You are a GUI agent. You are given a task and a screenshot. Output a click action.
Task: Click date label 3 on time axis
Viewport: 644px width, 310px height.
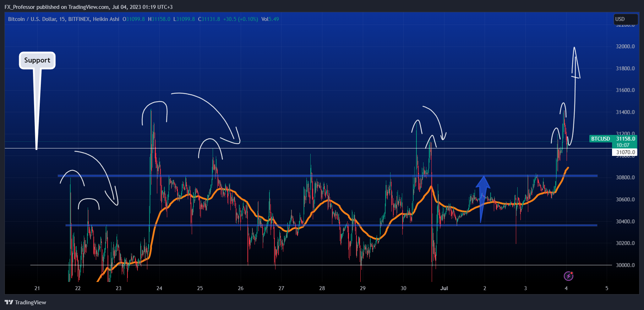pos(525,288)
